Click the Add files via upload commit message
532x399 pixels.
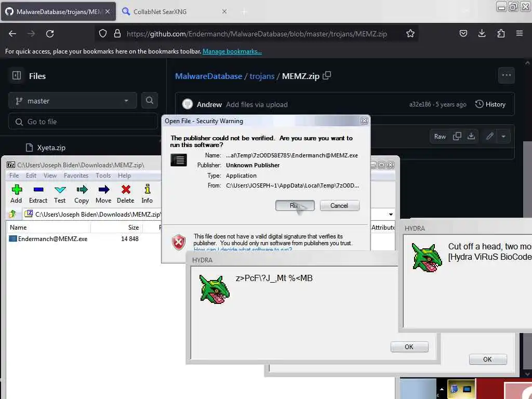click(257, 104)
